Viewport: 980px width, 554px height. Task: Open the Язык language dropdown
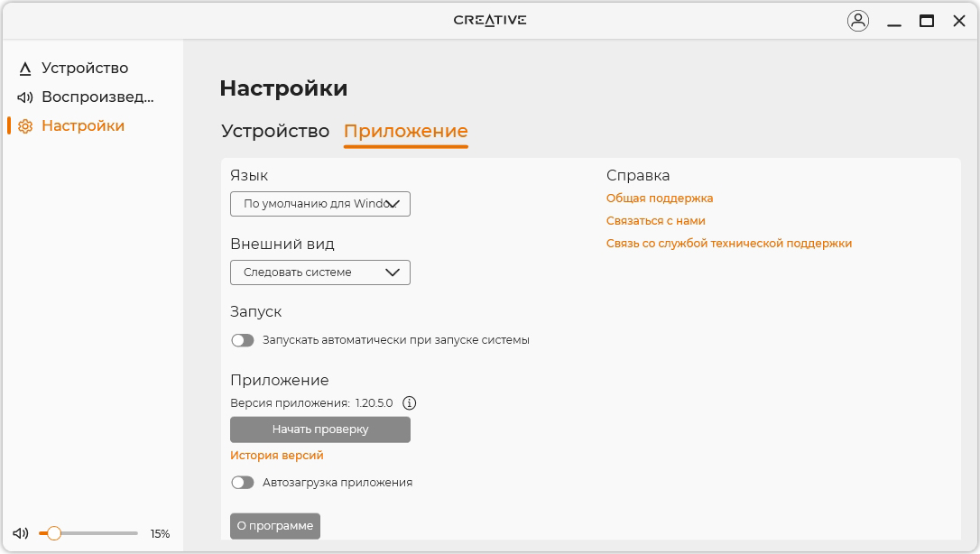(x=320, y=204)
